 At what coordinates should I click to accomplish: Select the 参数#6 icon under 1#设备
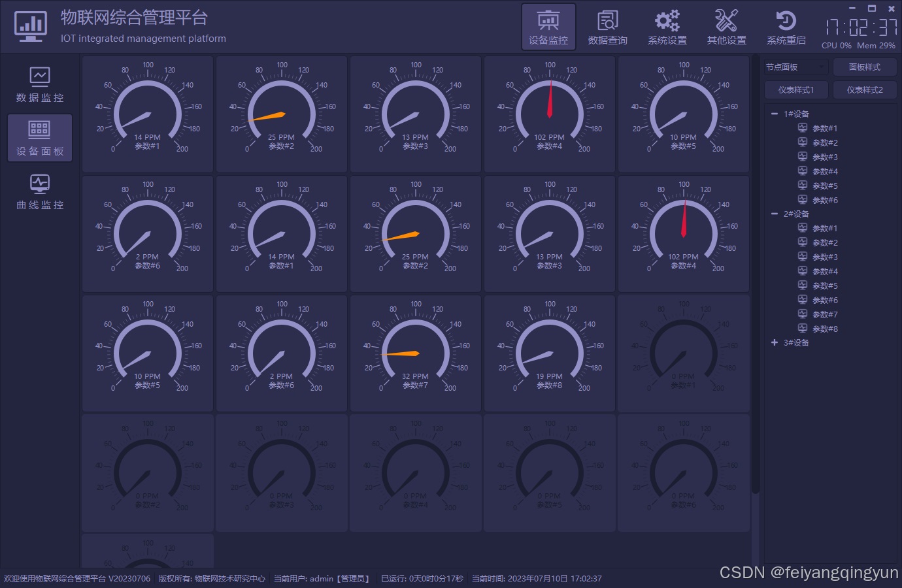pyautogui.click(x=803, y=200)
